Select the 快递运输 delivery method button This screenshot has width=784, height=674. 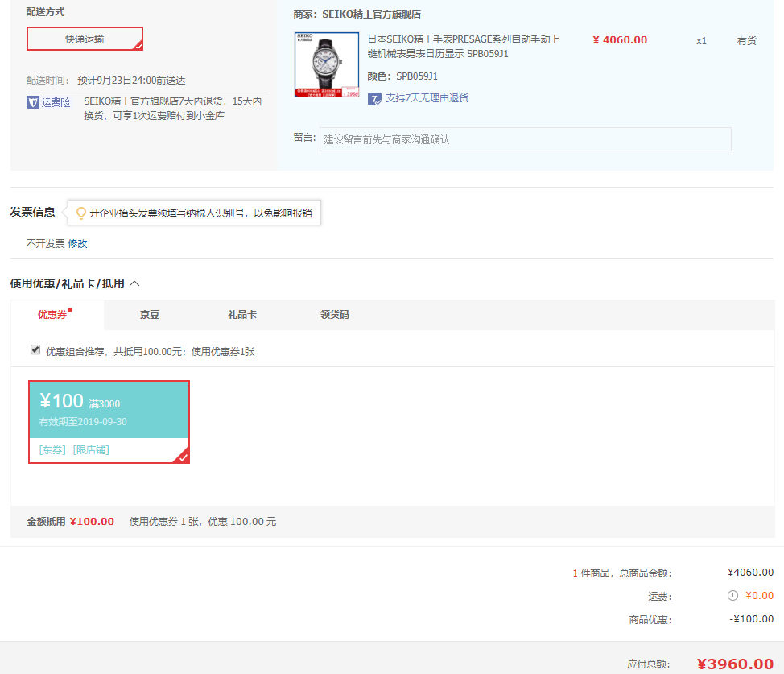click(x=85, y=39)
